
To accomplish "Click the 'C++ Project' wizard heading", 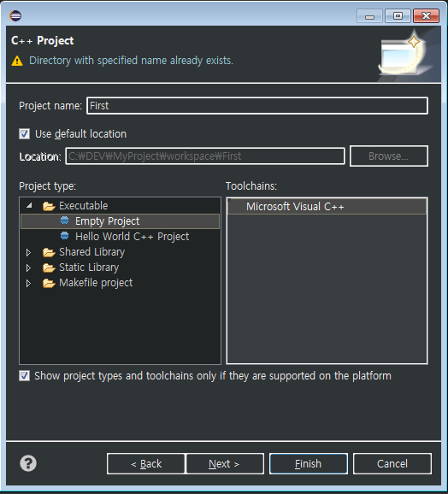I will tap(43, 40).
